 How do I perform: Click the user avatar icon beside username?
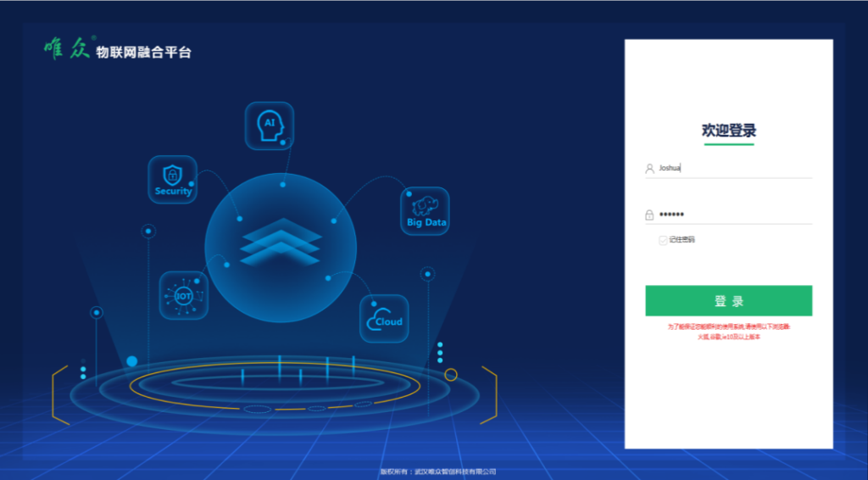[x=650, y=168]
